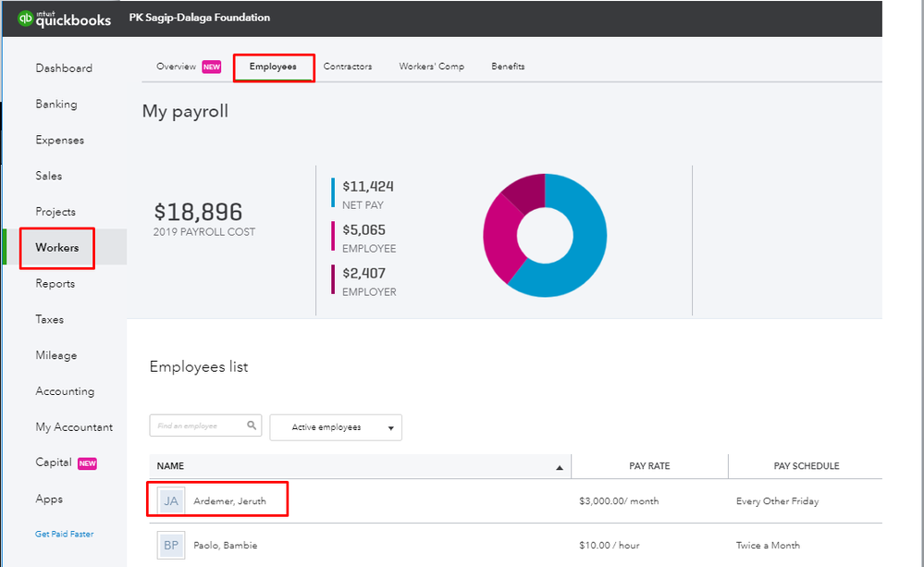Open Reports from the left navigation

pyautogui.click(x=55, y=284)
